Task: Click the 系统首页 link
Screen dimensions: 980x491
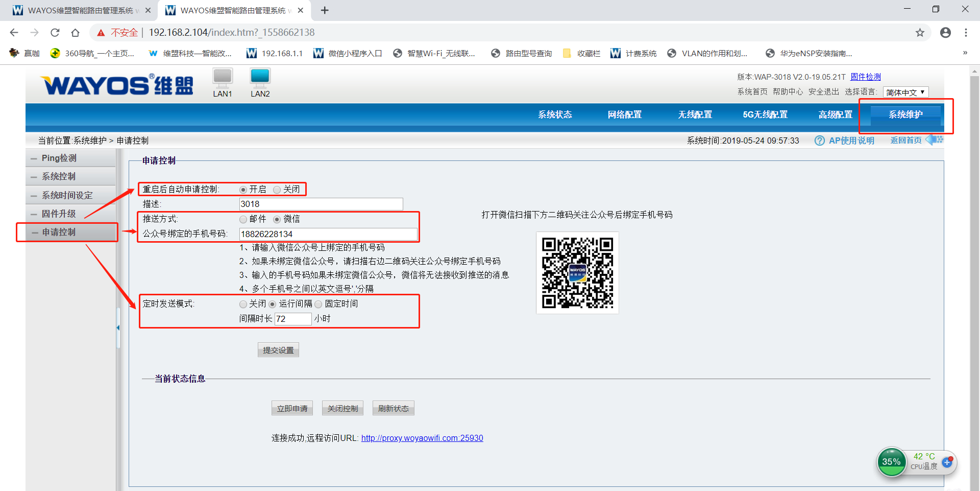Action: pyautogui.click(x=752, y=91)
